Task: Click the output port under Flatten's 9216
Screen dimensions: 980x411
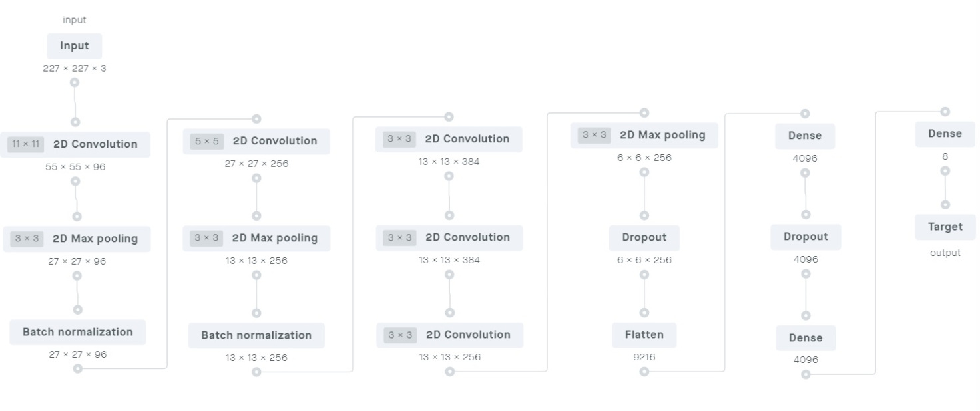Action: point(644,372)
